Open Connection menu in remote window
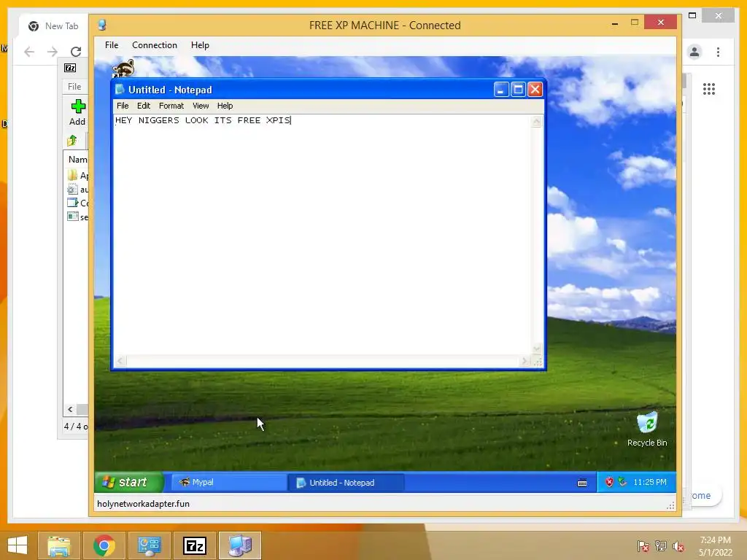747x560 pixels. pyautogui.click(x=155, y=45)
